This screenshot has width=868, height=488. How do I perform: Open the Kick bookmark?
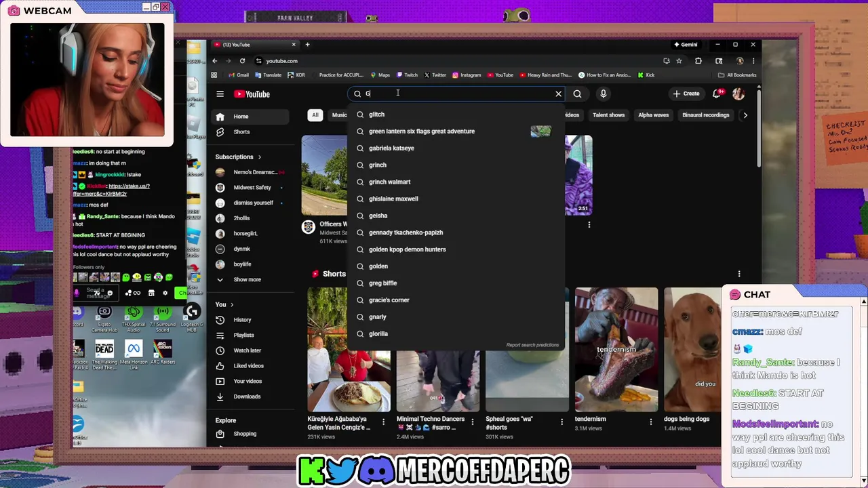(x=646, y=75)
